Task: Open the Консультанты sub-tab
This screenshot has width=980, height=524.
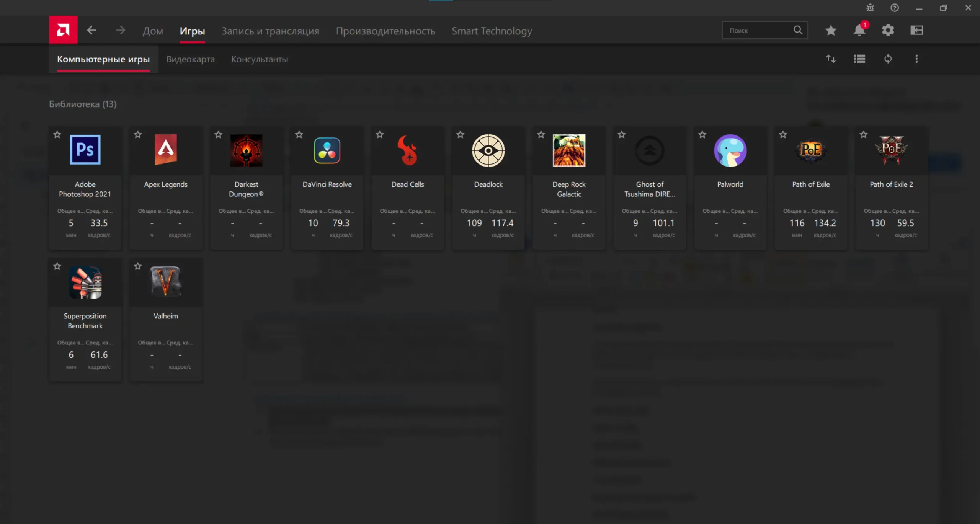Action: [x=259, y=59]
